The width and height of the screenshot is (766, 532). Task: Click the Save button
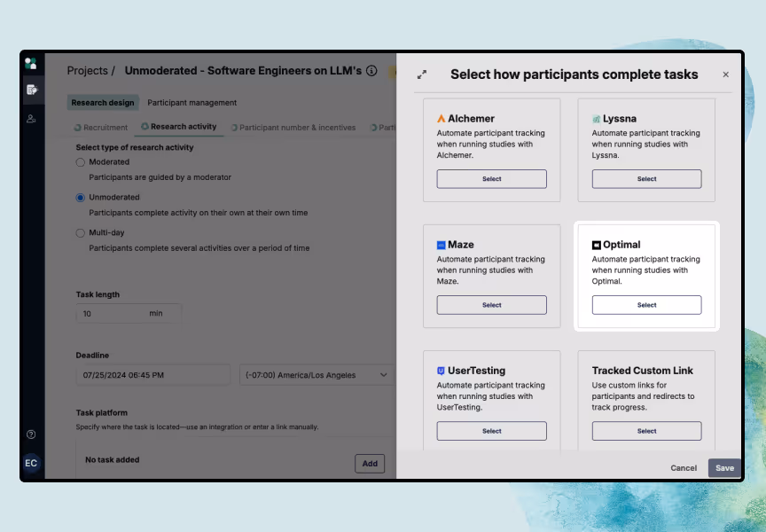click(x=724, y=468)
